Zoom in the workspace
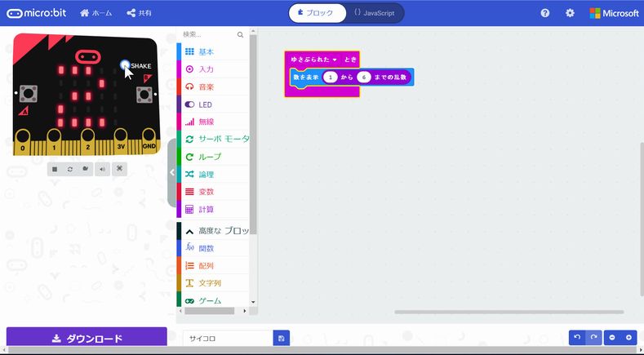This screenshot has height=355, width=644. tap(628, 338)
